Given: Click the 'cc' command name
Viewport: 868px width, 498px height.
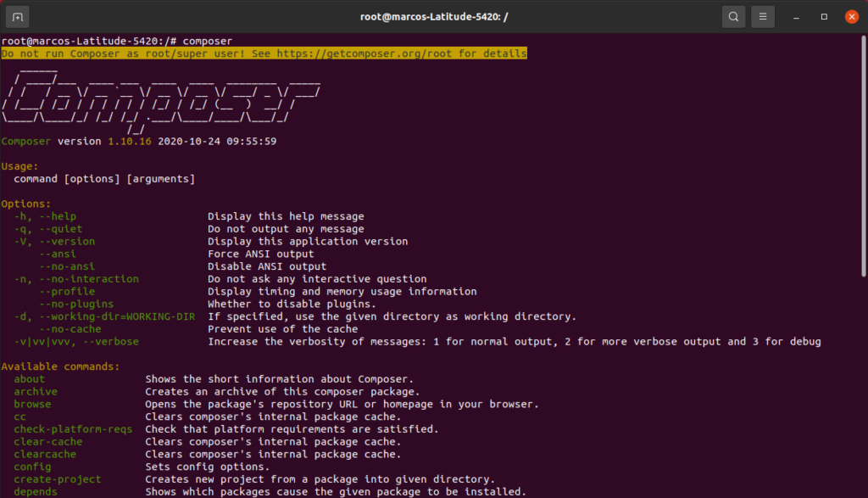Looking at the screenshot, I should 20,417.
